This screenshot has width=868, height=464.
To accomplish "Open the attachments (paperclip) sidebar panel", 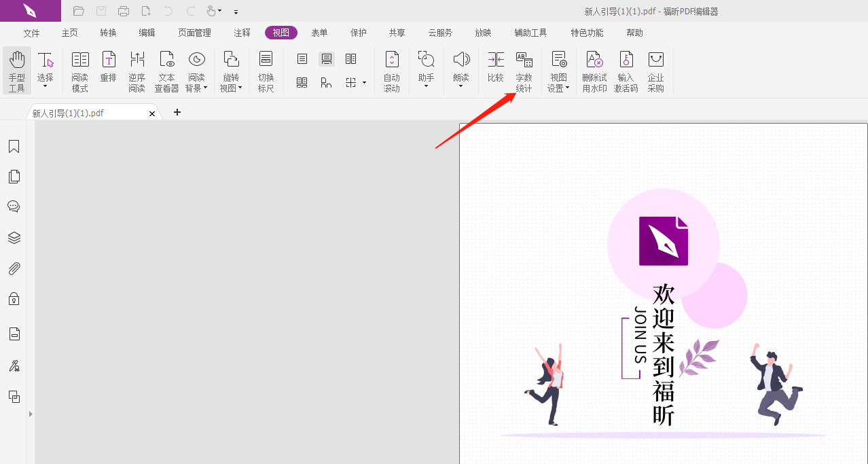I will 14,268.
